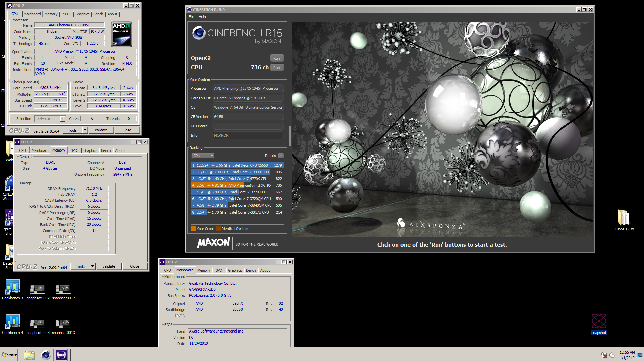Select ranking row Intel Xeon X5650
The height and width of the screenshot is (362, 644).
tap(237, 165)
